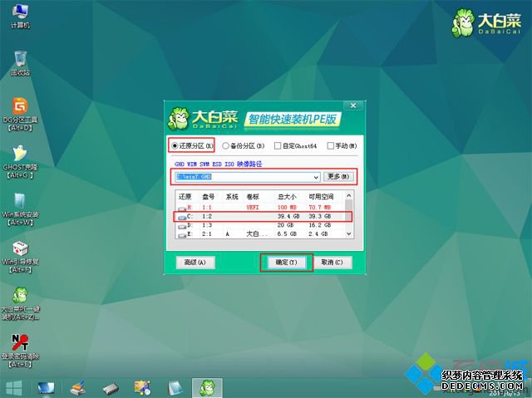Click the 系统 column header
532x398 pixels.
(x=232, y=197)
